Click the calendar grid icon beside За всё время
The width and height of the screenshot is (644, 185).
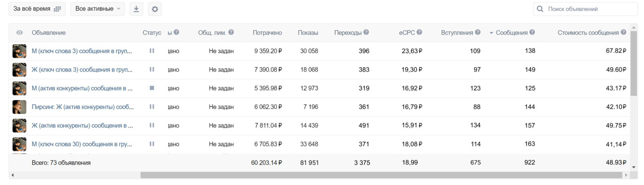coord(58,9)
